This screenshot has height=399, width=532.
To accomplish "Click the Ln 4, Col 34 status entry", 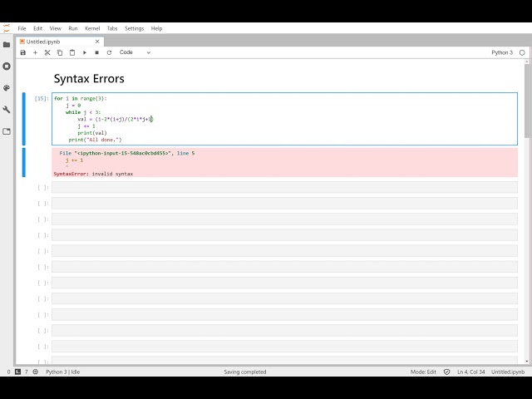I will [471, 372].
